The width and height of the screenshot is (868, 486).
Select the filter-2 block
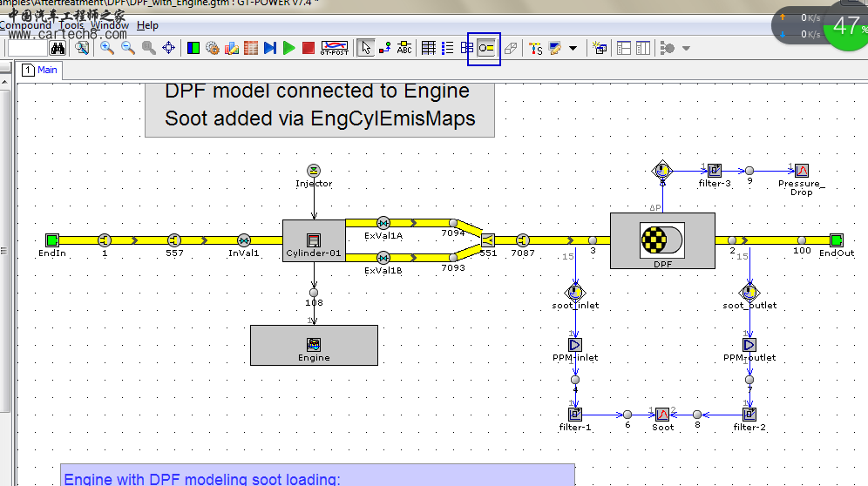point(749,414)
